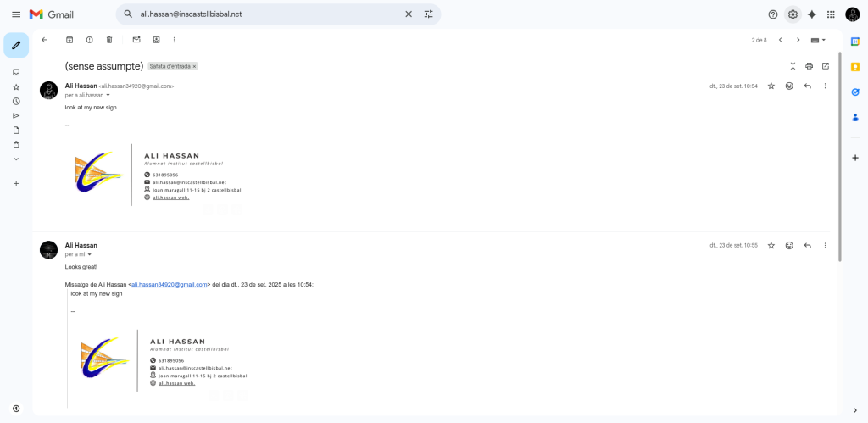Image resolution: width=868 pixels, height=423 pixels.
Task: Star the second message from 10:55
Action: 771,245
